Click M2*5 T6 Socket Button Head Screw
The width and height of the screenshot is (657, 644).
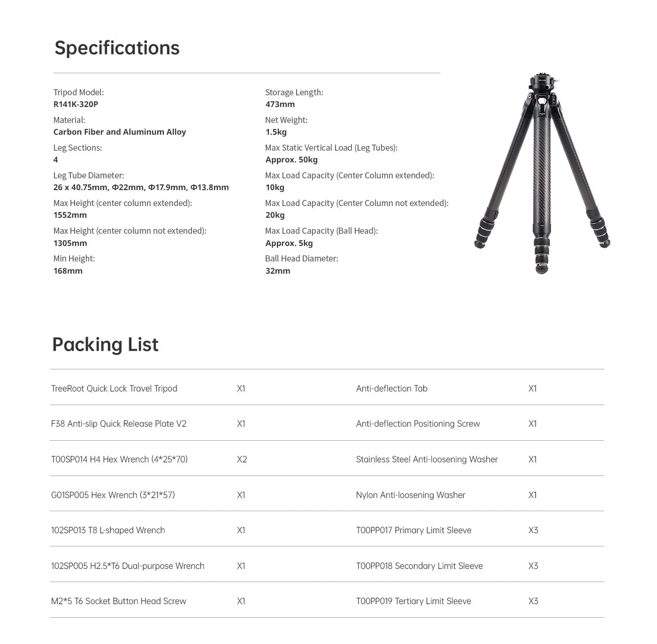119,601
